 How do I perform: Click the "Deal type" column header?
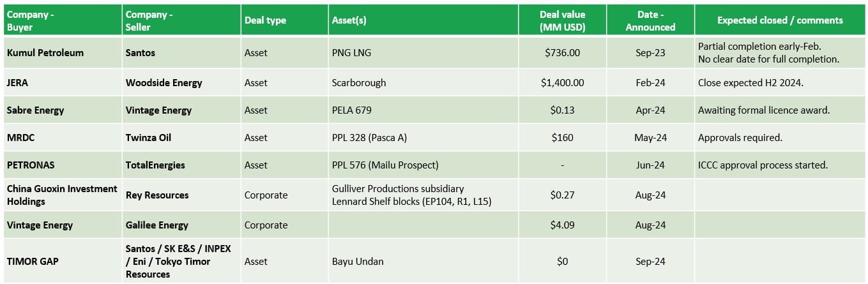(264, 20)
